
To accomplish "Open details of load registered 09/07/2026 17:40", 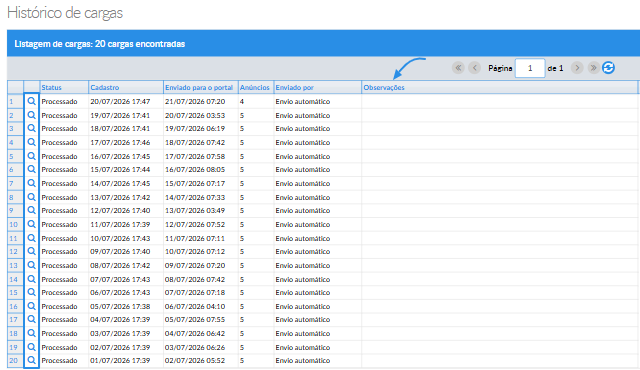I will pos(31,251).
